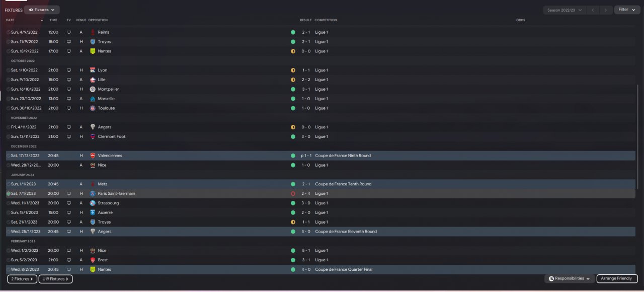Click the TV icon on the Reims row
The height and width of the screenshot is (292, 644).
pyautogui.click(x=69, y=32)
